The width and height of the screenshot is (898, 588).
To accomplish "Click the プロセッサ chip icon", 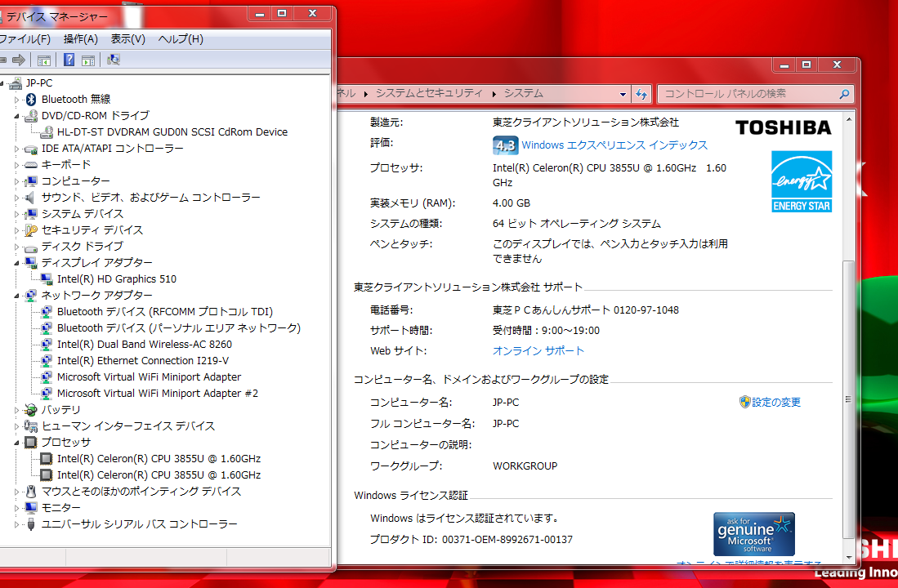I will click(31, 443).
